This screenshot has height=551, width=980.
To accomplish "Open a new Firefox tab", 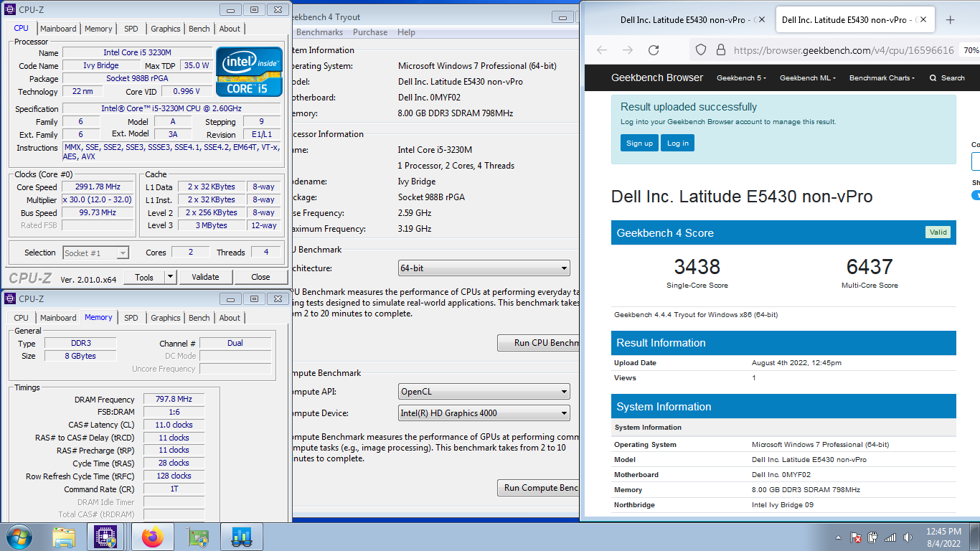I will click(951, 20).
